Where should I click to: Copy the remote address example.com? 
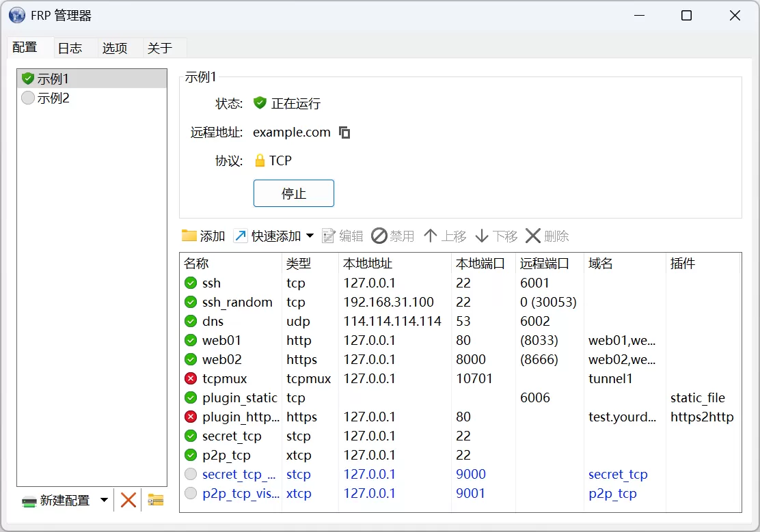[344, 132]
